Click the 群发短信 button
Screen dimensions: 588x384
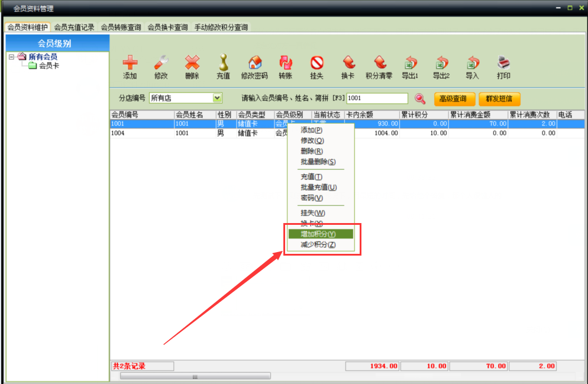tap(499, 99)
